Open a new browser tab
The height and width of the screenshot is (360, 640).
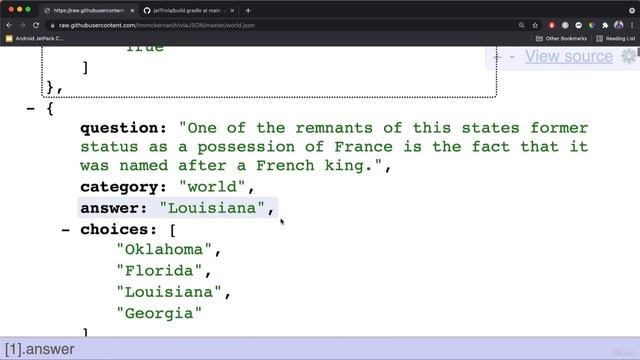(x=248, y=11)
